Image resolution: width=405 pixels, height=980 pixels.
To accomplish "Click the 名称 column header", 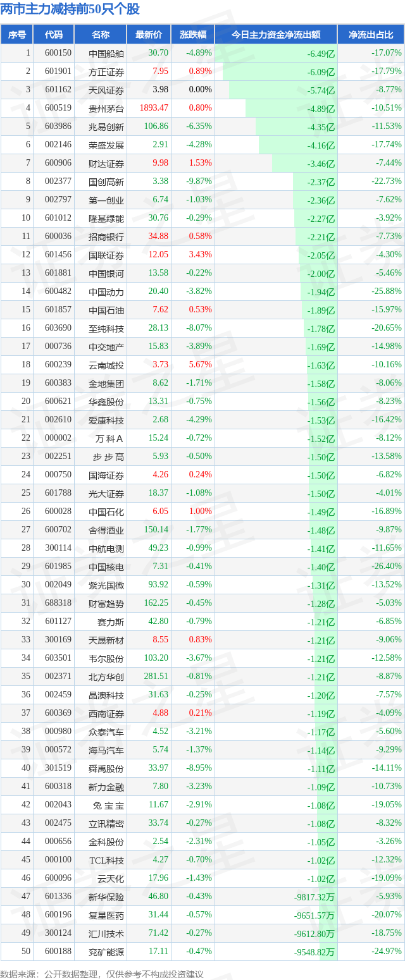I will tap(100, 35).
